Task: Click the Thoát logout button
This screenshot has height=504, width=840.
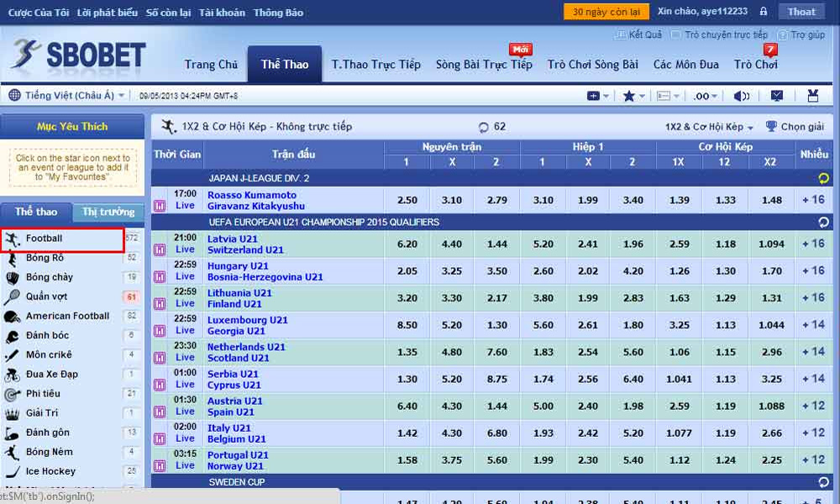Action: (x=801, y=12)
